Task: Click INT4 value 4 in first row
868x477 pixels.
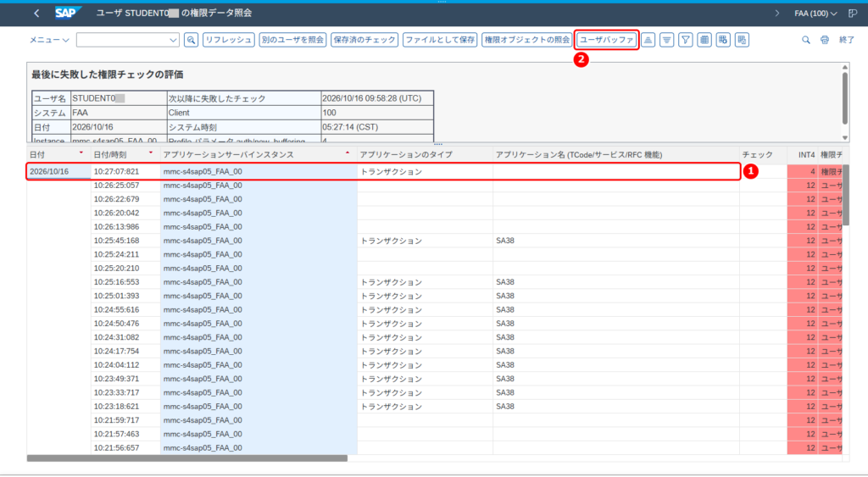Action: click(x=802, y=171)
